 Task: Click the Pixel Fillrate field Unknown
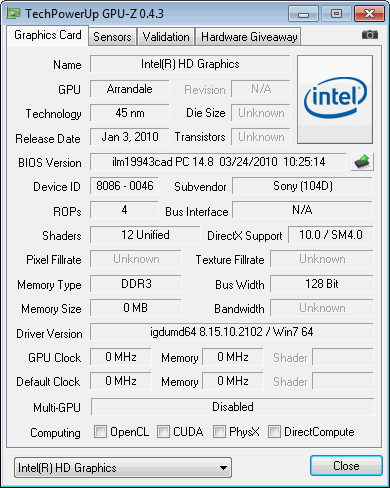136,259
